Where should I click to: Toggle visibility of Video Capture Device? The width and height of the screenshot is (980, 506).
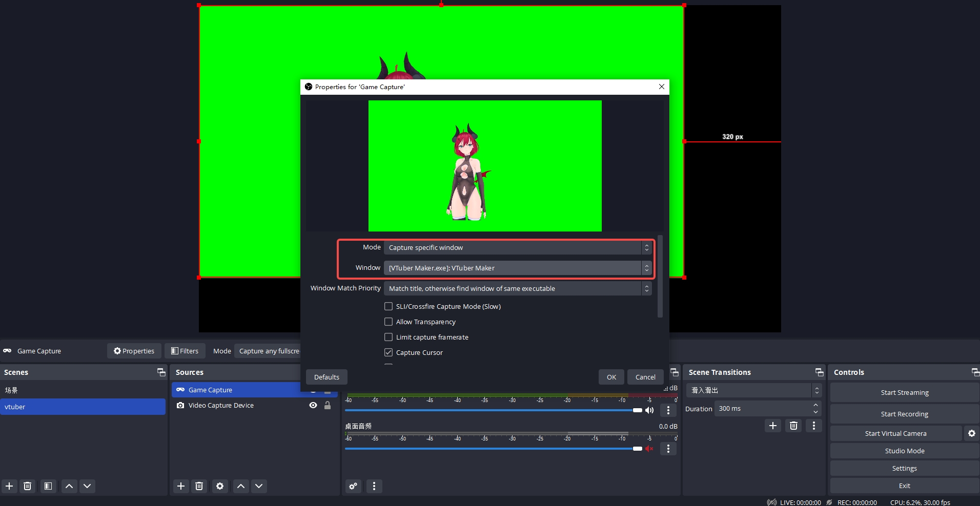pos(313,405)
